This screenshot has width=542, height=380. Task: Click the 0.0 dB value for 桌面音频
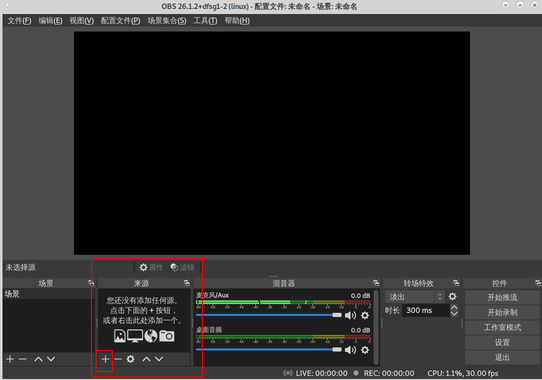pyautogui.click(x=360, y=330)
